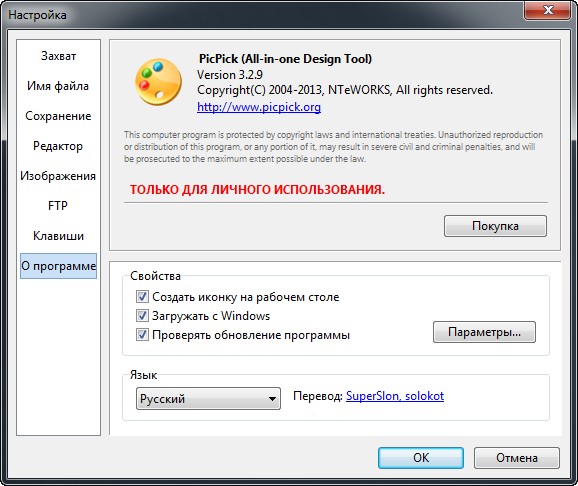
Task: Show Клавиши hotkey settings
Action: click(x=58, y=236)
